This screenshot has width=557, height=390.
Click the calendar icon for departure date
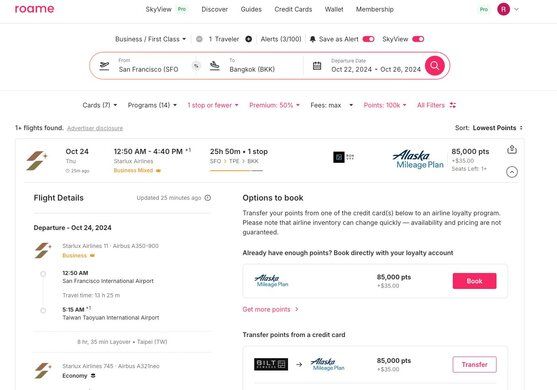pyautogui.click(x=317, y=66)
